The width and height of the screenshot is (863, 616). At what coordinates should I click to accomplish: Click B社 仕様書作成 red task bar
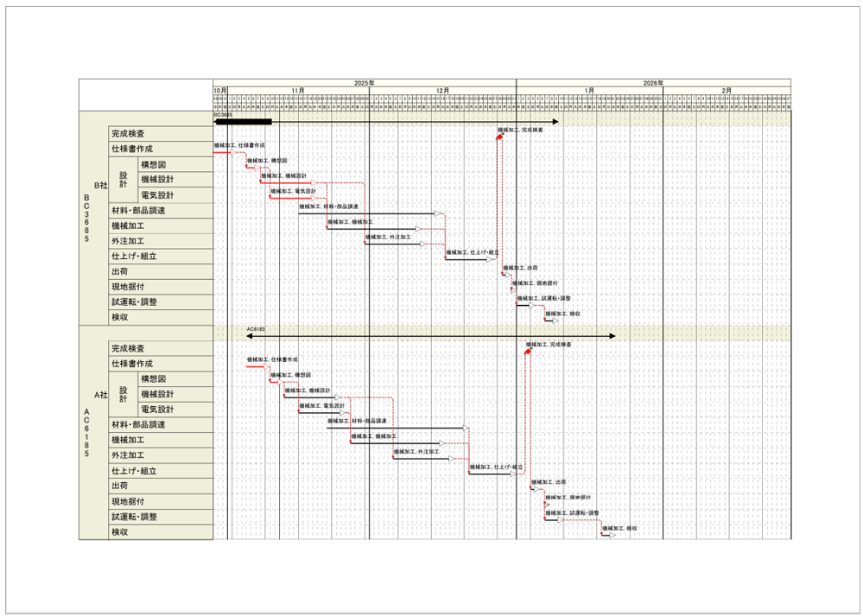[221, 152]
